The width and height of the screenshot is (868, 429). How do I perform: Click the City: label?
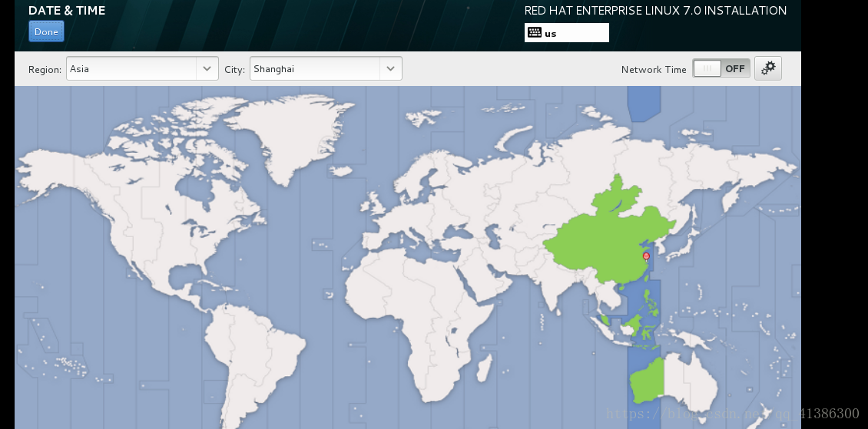[x=235, y=70]
